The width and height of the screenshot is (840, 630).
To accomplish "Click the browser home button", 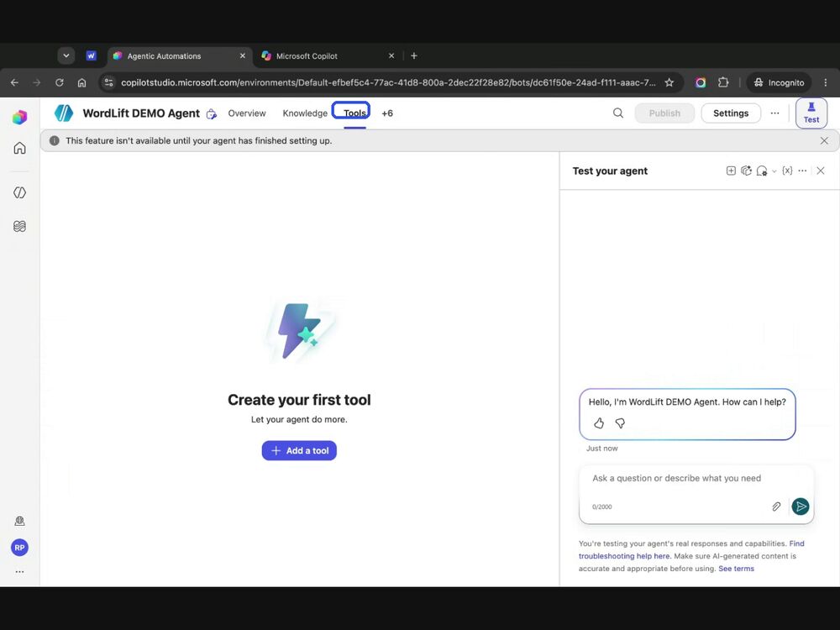I will coord(81,82).
